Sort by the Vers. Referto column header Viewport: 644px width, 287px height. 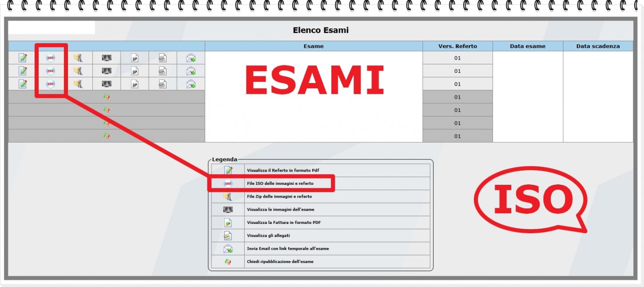457,46
